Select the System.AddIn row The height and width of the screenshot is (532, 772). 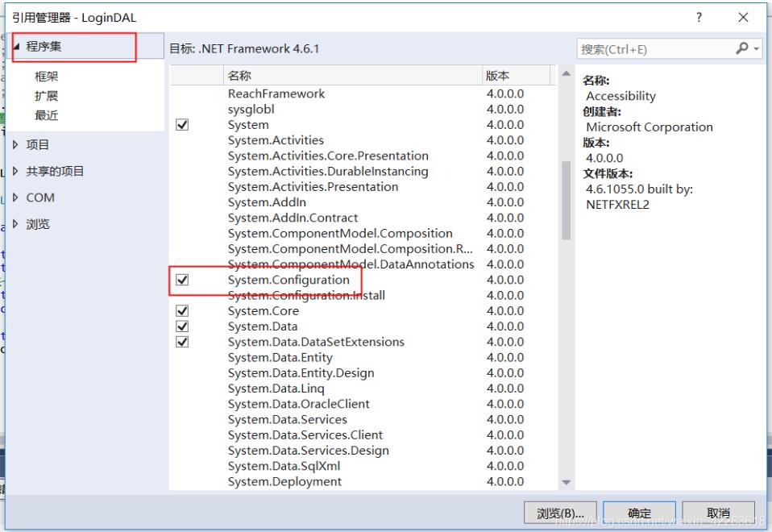click(363, 202)
